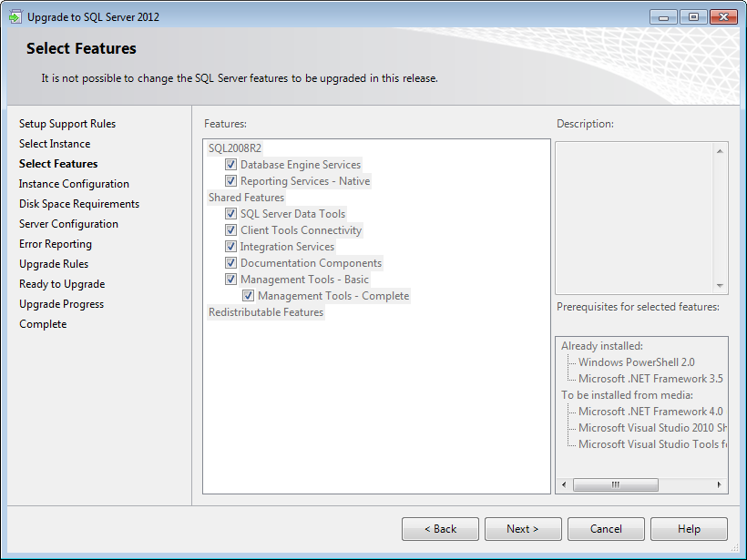Select Shared Features node
The height and width of the screenshot is (560, 747).
(x=246, y=198)
